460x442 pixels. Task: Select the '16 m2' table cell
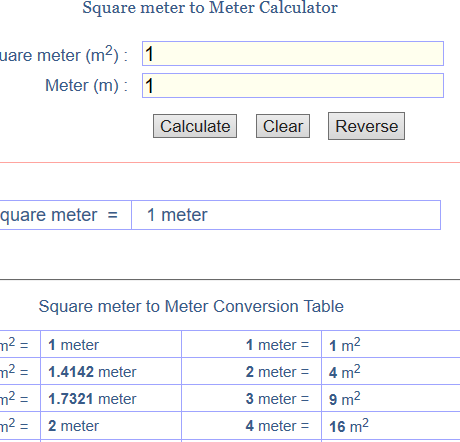pyautogui.click(x=391, y=425)
